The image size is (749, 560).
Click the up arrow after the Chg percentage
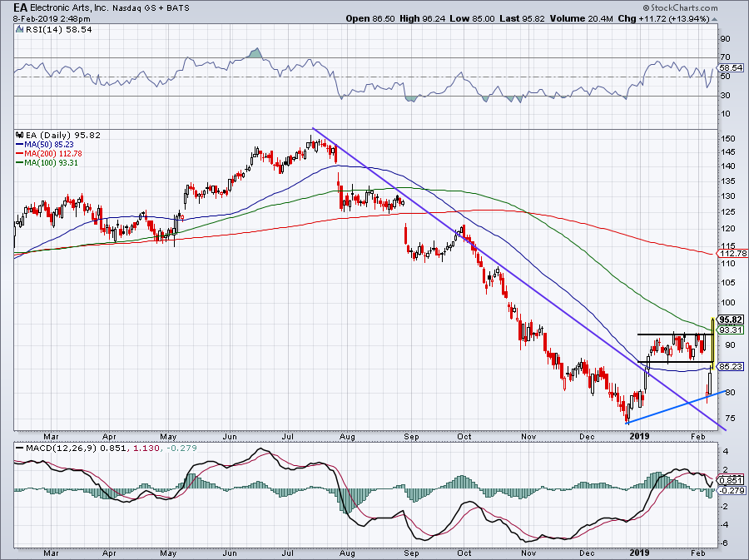(x=714, y=19)
